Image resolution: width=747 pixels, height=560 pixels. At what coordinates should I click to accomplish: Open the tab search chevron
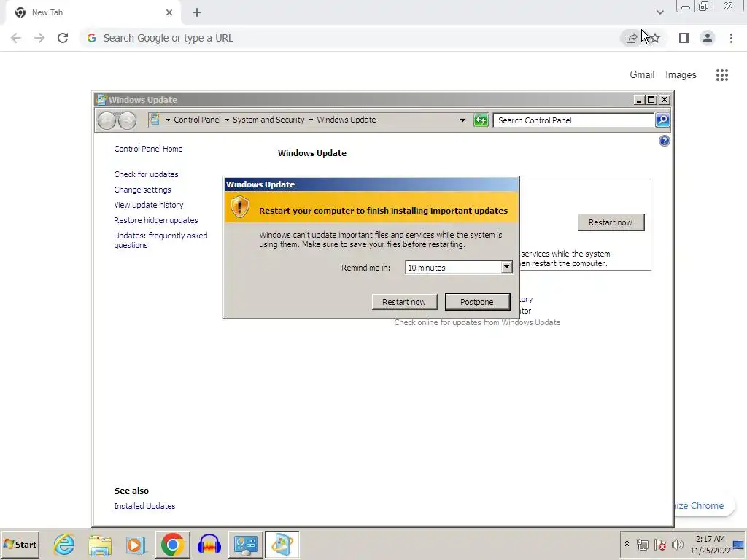click(659, 12)
